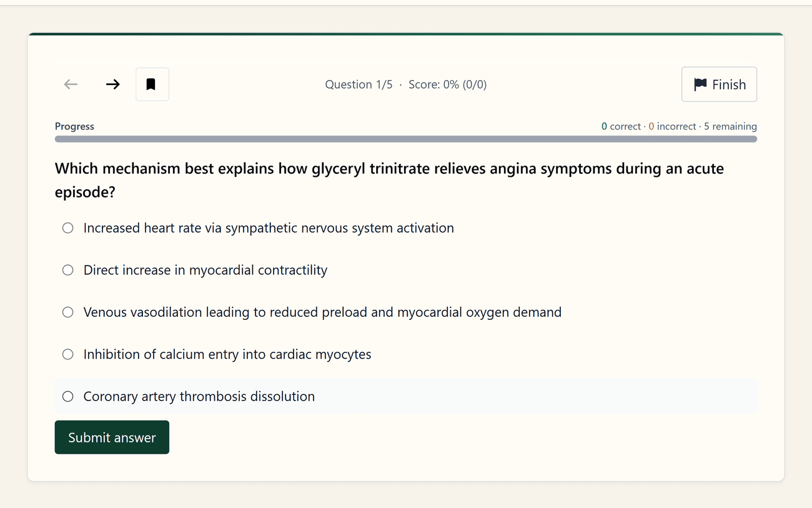Screen dimensions: 812x508
Task: Click '0 incorrect' counter text
Action: 672,126
